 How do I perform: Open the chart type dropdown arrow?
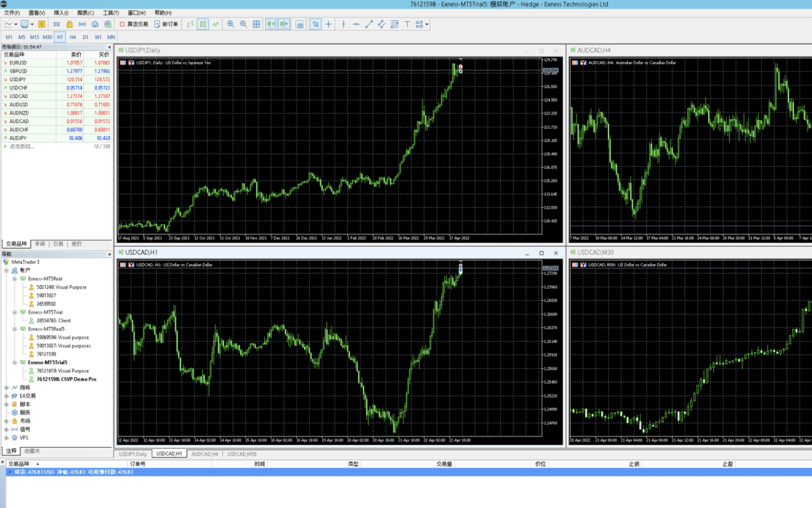(x=15, y=24)
